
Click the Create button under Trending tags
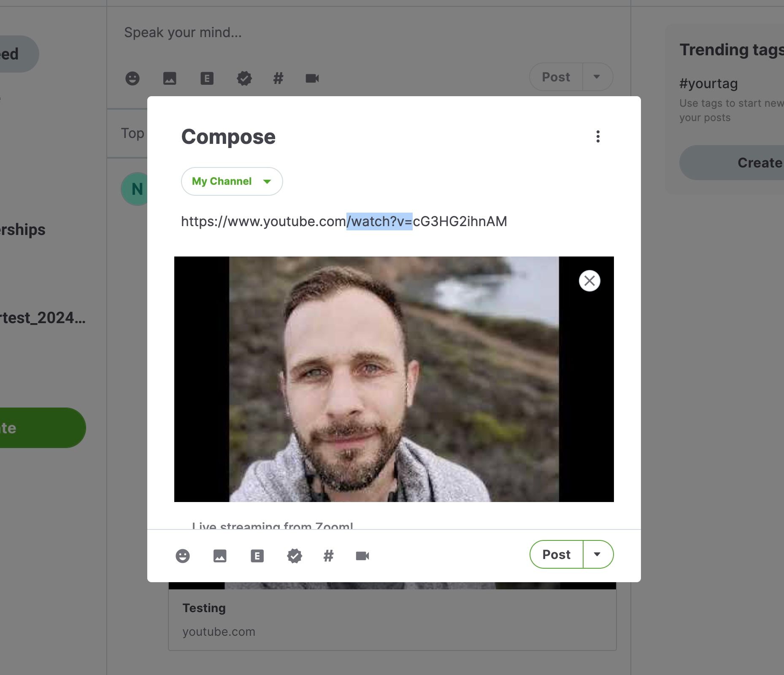pyautogui.click(x=732, y=162)
